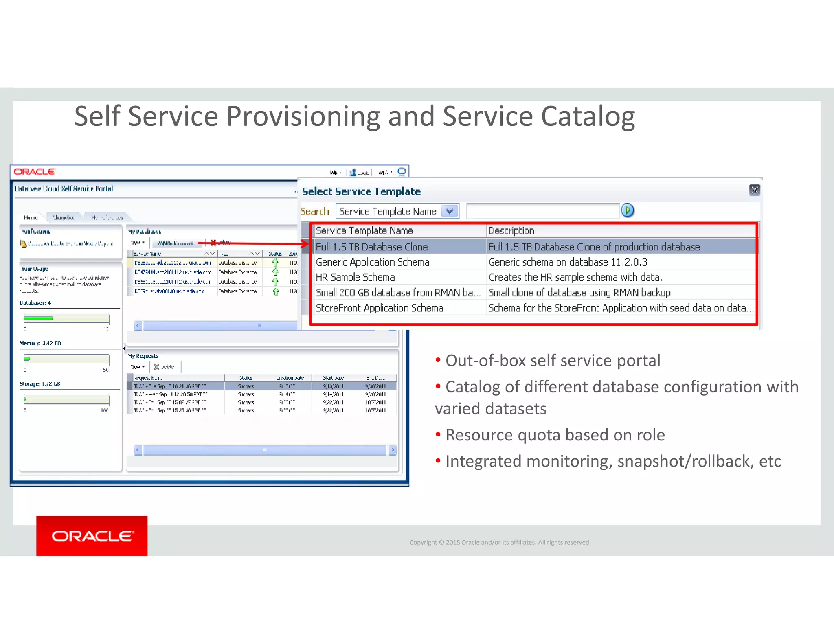
Task: Click the Start Date column header
Action: (333, 378)
